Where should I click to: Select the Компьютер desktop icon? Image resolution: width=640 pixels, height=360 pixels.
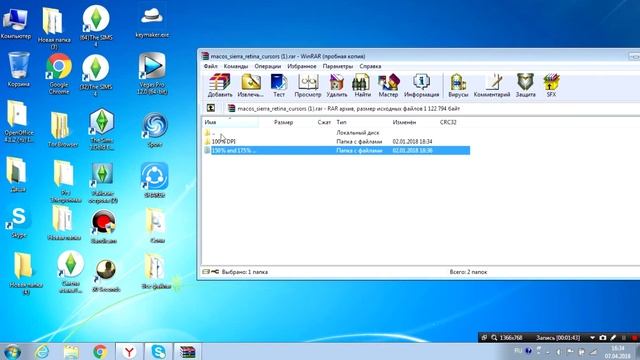tap(16, 23)
